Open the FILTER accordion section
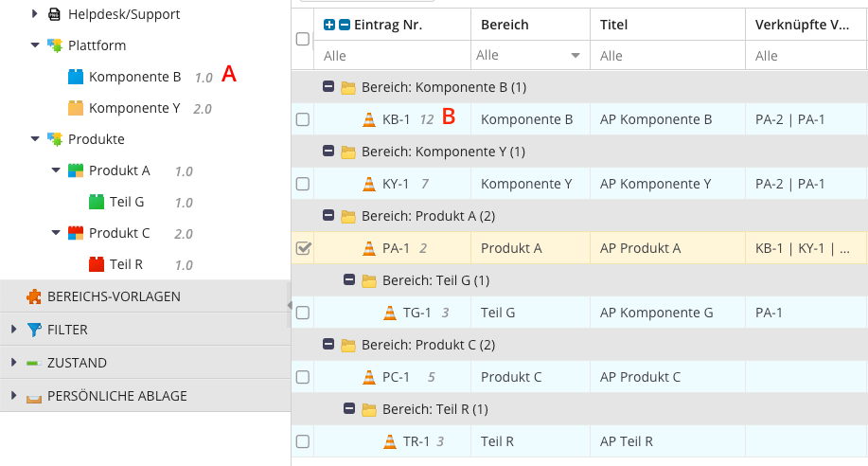The width and height of the screenshot is (868, 466). (x=67, y=330)
